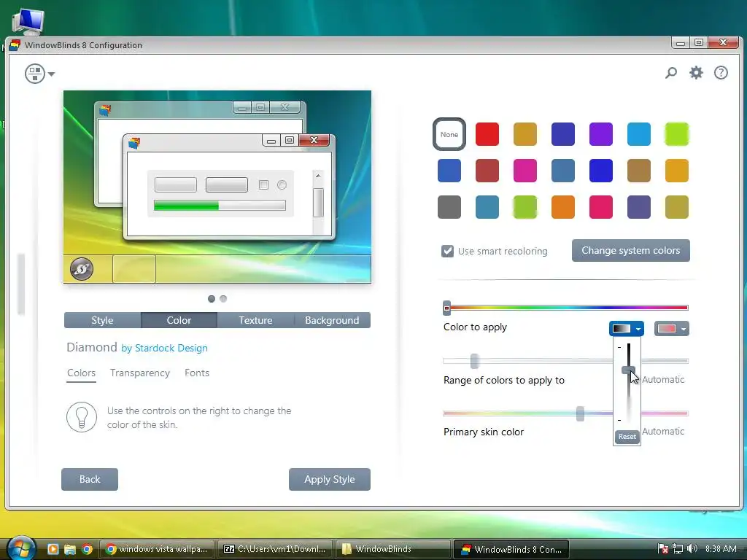
Task: Click the skin name text Diamond
Action: click(x=92, y=347)
